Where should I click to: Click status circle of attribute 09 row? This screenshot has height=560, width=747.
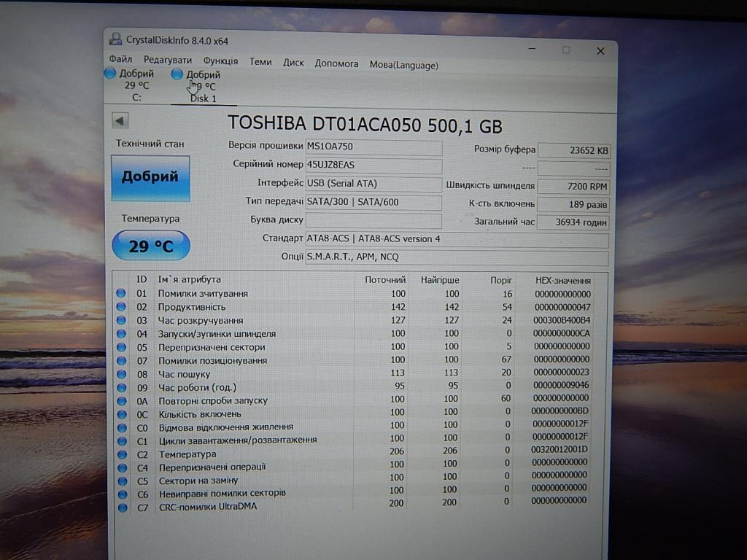(122, 388)
